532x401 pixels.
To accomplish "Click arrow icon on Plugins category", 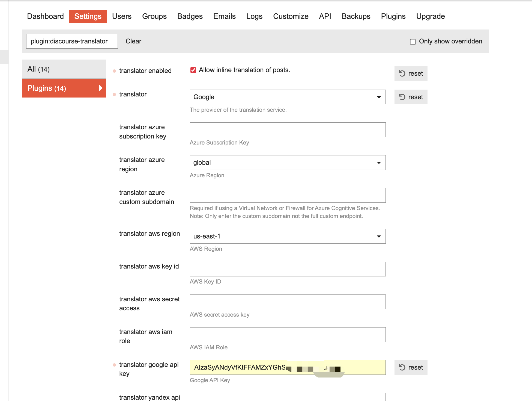I will pyautogui.click(x=101, y=88).
